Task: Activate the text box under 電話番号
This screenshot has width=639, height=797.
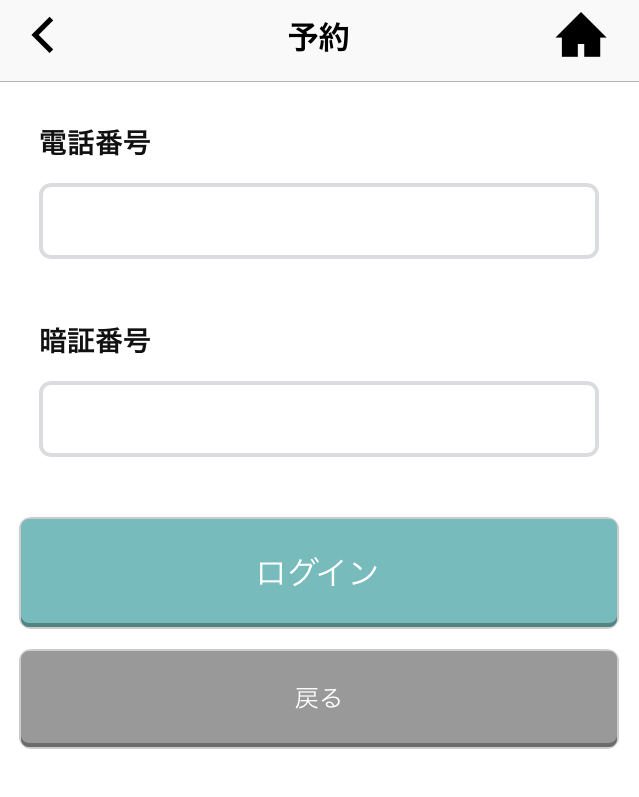Action: (x=319, y=221)
